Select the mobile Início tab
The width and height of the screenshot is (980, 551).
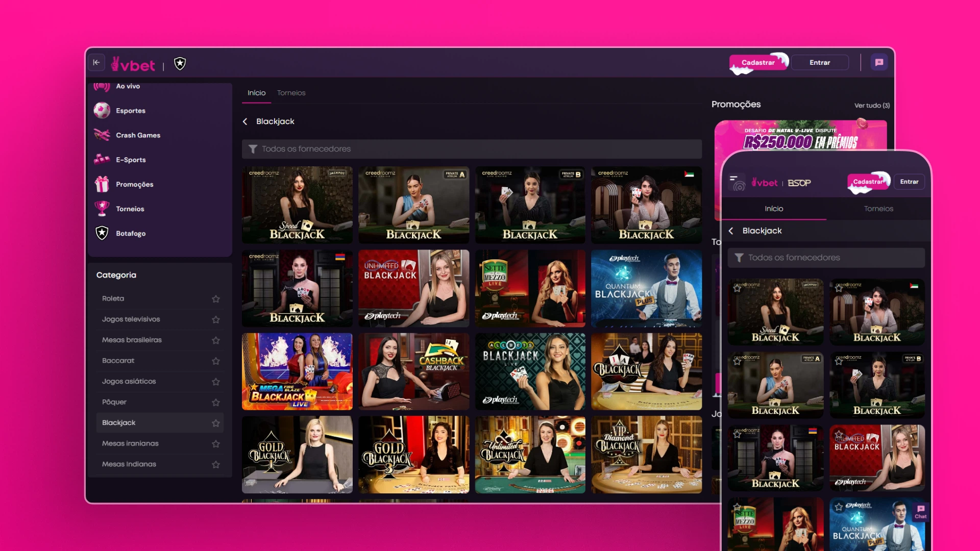(774, 209)
